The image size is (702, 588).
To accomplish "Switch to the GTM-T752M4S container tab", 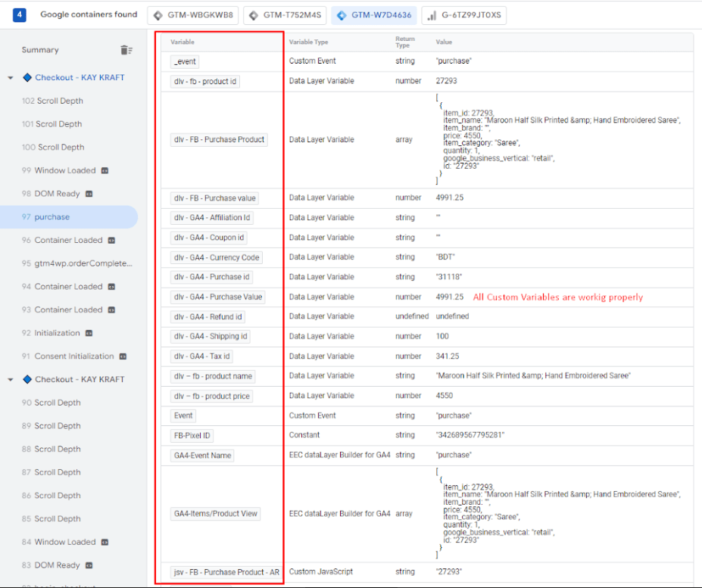I will [285, 15].
